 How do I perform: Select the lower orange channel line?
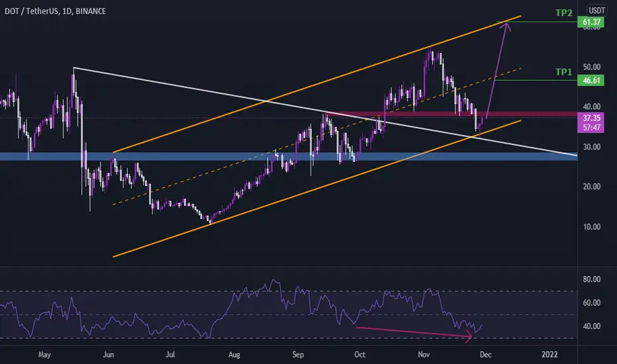coord(316,189)
